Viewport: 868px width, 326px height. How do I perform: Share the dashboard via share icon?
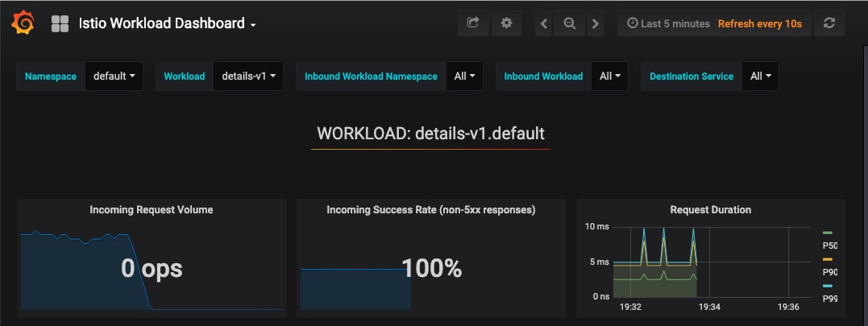click(x=473, y=23)
